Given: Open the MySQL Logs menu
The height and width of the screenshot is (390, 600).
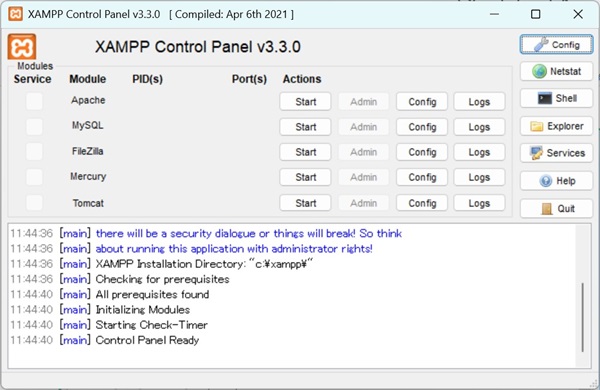Looking at the screenshot, I should tap(479, 127).
